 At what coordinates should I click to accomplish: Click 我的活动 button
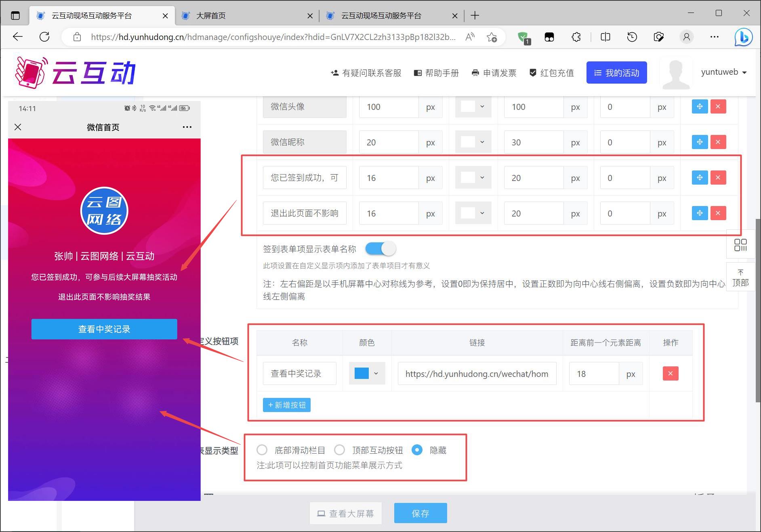coord(616,73)
